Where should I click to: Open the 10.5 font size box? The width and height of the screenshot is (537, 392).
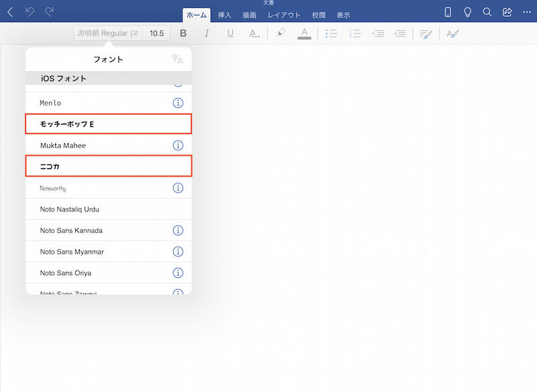pyautogui.click(x=156, y=33)
